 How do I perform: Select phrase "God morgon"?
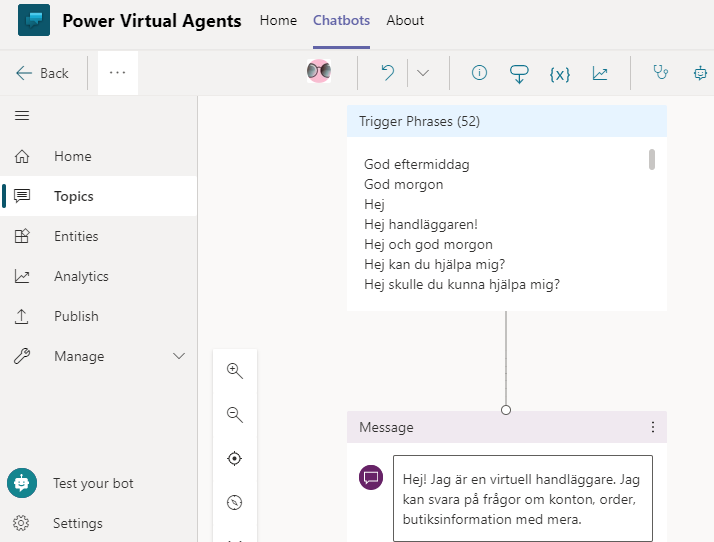(403, 184)
